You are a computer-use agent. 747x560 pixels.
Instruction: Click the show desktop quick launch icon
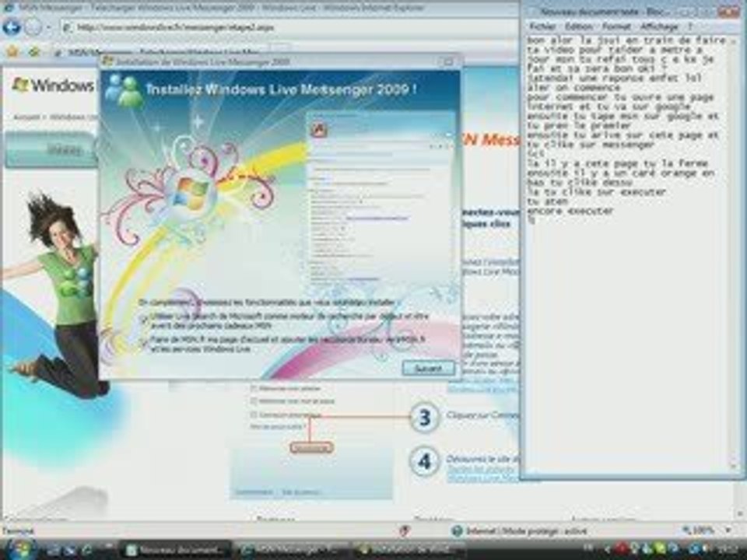click(x=54, y=550)
